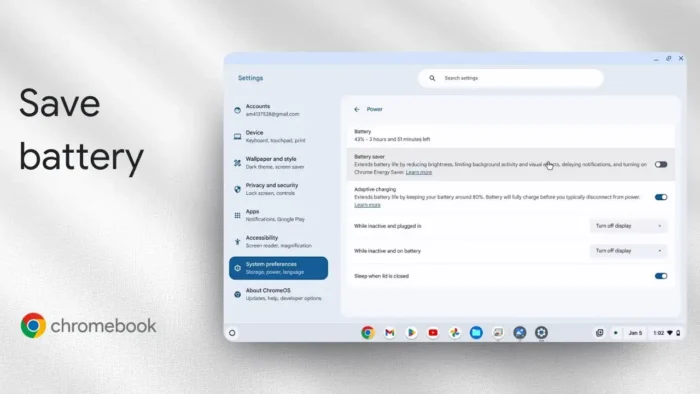Click the Accessibility figure icon
This screenshot has height=394, width=700.
pos(238,242)
